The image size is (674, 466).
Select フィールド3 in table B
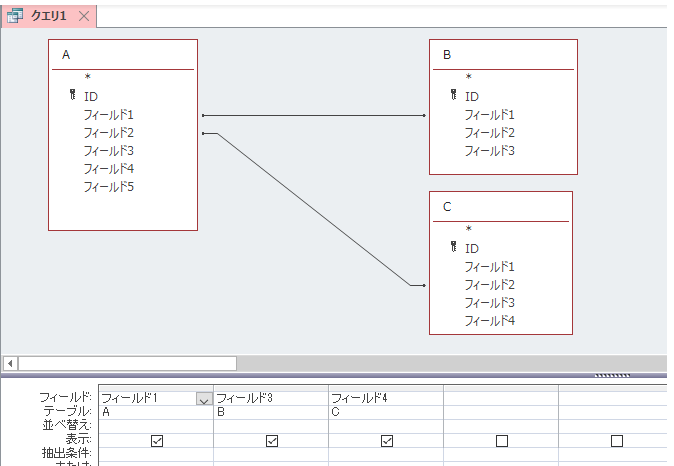489,151
